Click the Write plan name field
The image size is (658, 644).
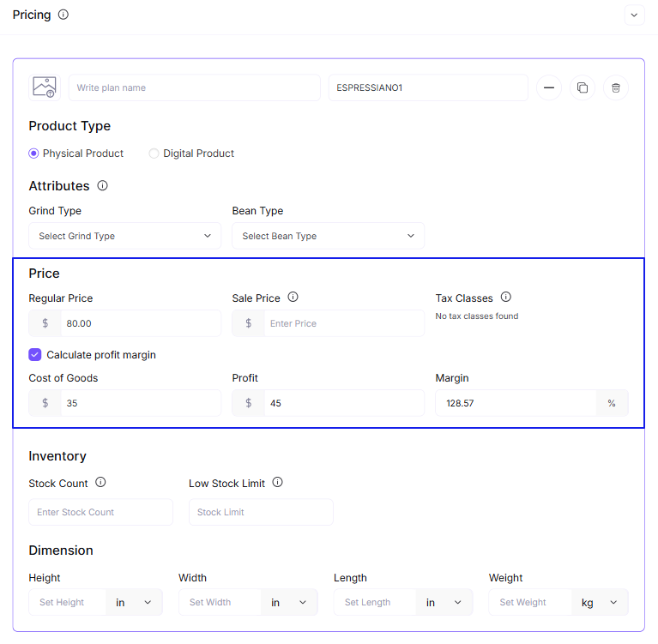click(194, 87)
